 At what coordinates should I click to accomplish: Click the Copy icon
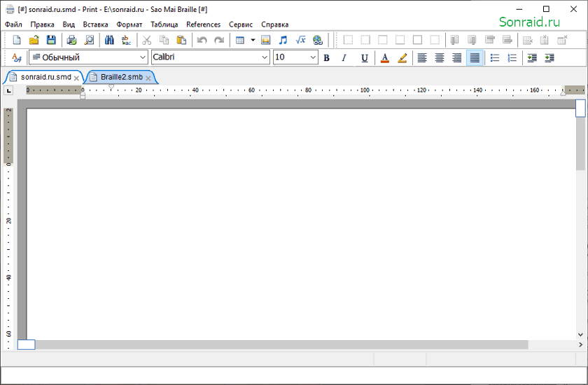click(164, 40)
